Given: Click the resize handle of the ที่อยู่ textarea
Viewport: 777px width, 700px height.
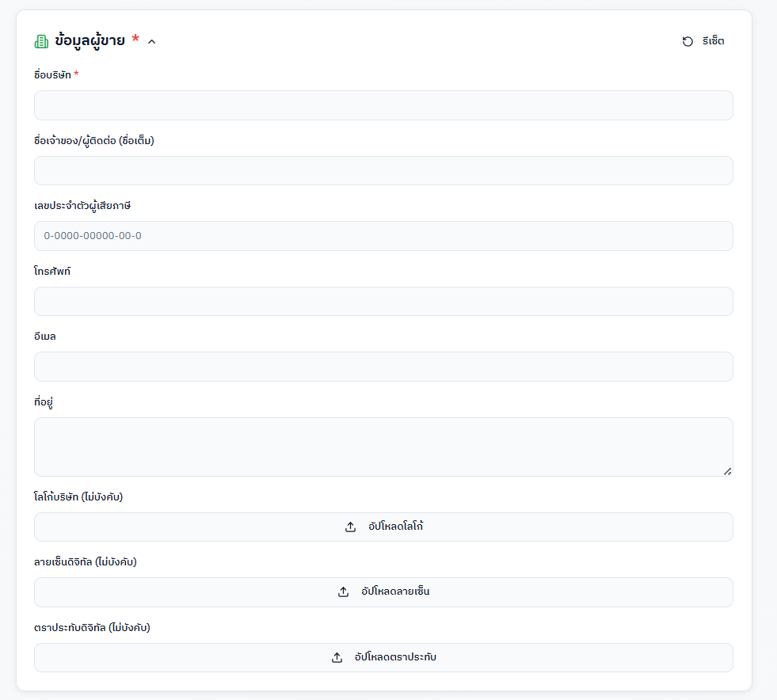Looking at the screenshot, I should (727, 471).
